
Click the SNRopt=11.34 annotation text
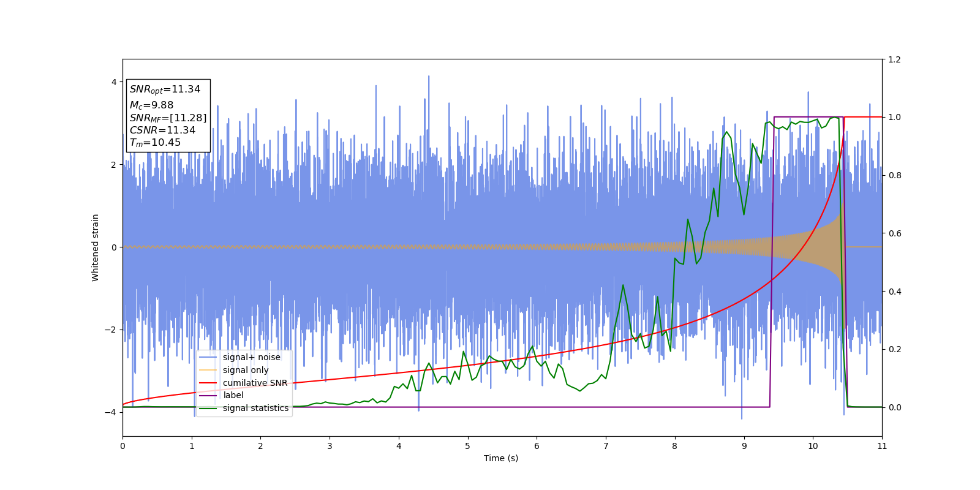coord(165,89)
